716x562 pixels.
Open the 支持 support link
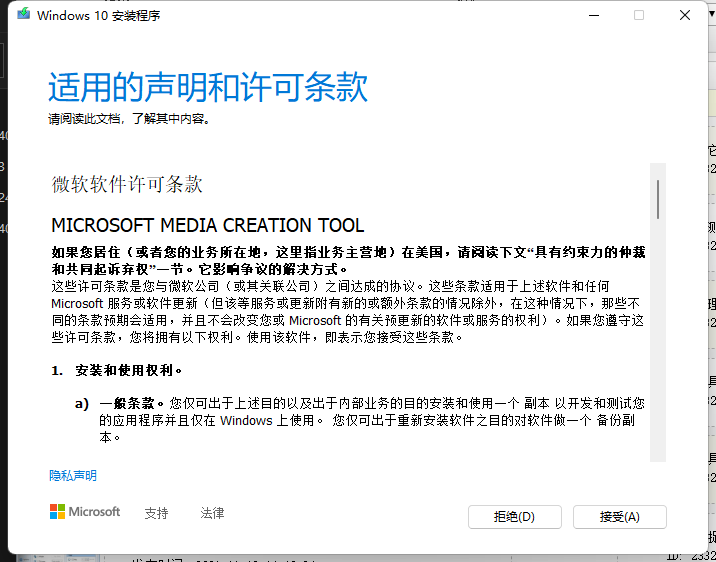coord(156,513)
